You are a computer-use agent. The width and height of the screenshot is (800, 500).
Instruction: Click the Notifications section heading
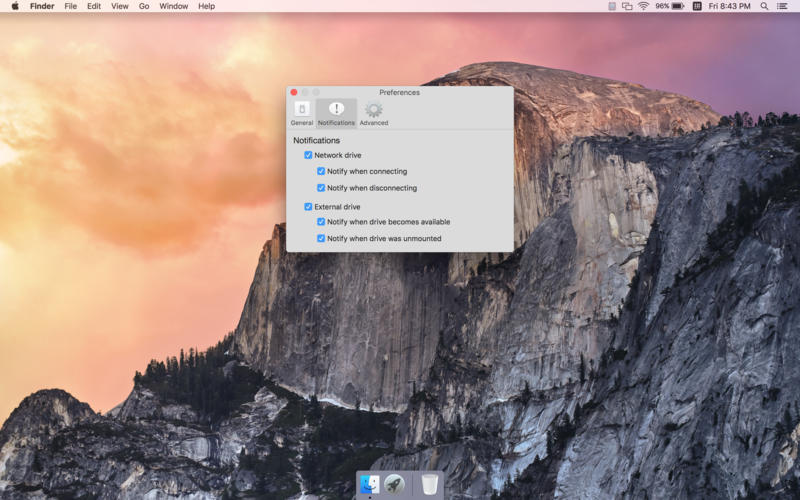(316, 140)
